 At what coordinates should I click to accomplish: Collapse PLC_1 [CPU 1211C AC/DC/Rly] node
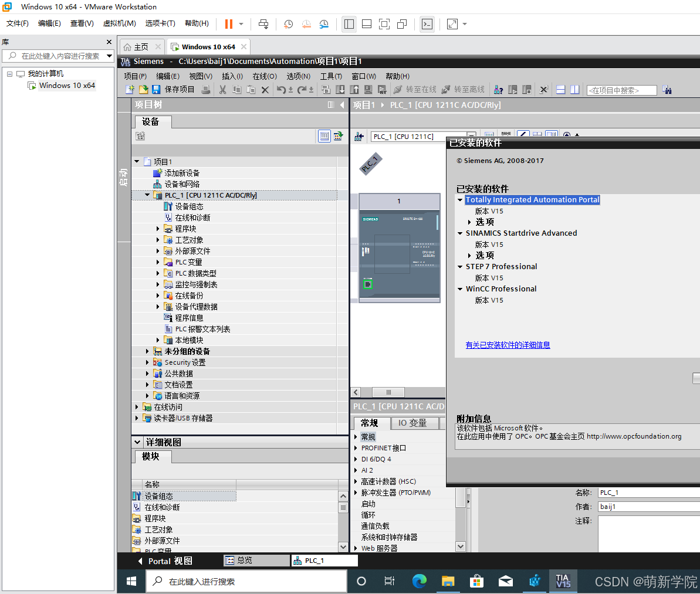coord(148,195)
